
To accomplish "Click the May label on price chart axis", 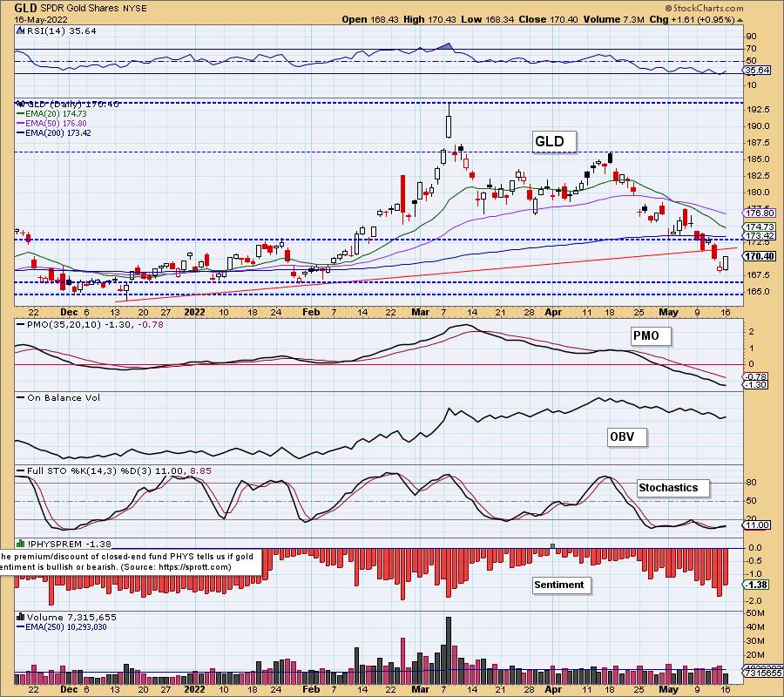I will (x=668, y=312).
